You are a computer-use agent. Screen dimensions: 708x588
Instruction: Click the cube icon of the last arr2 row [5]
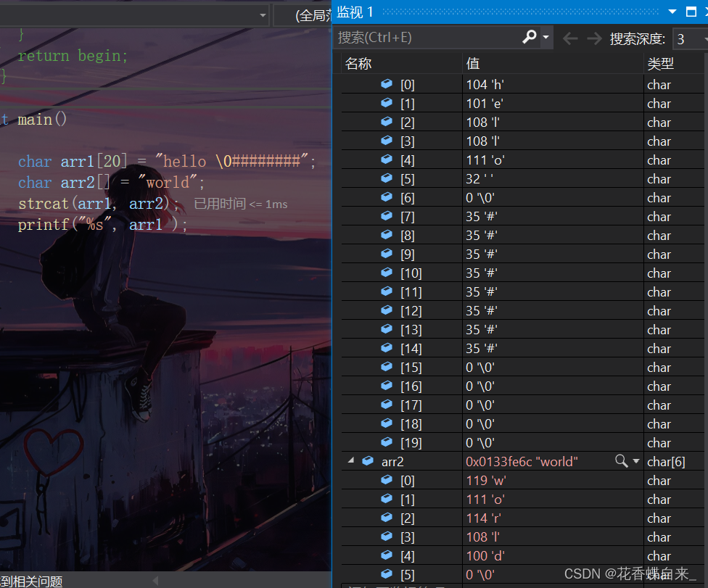pos(387,573)
